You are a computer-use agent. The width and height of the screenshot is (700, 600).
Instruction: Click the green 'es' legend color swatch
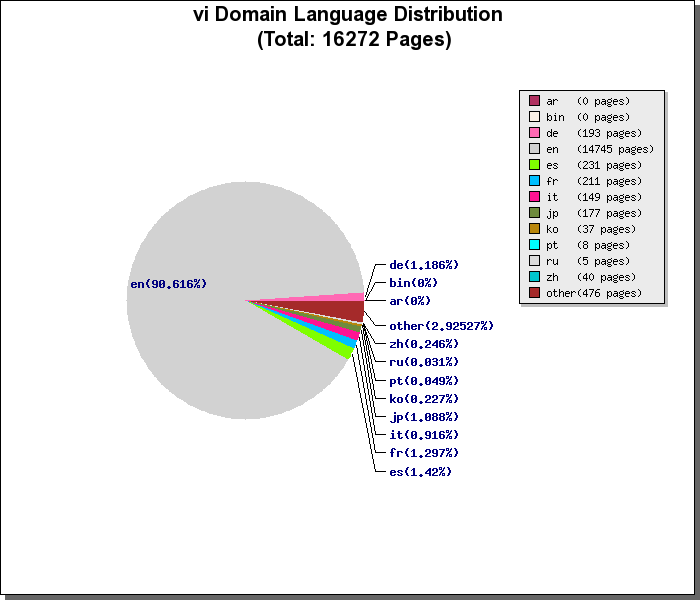[534, 165]
